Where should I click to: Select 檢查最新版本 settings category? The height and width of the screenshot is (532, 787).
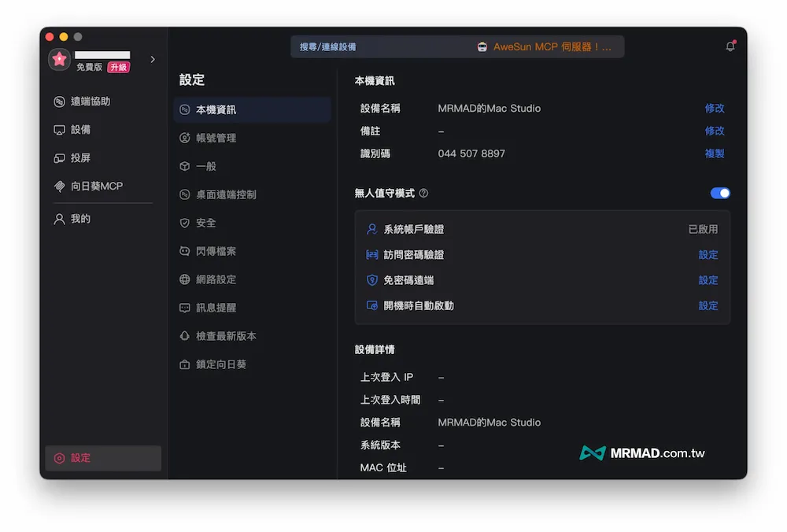point(253,336)
